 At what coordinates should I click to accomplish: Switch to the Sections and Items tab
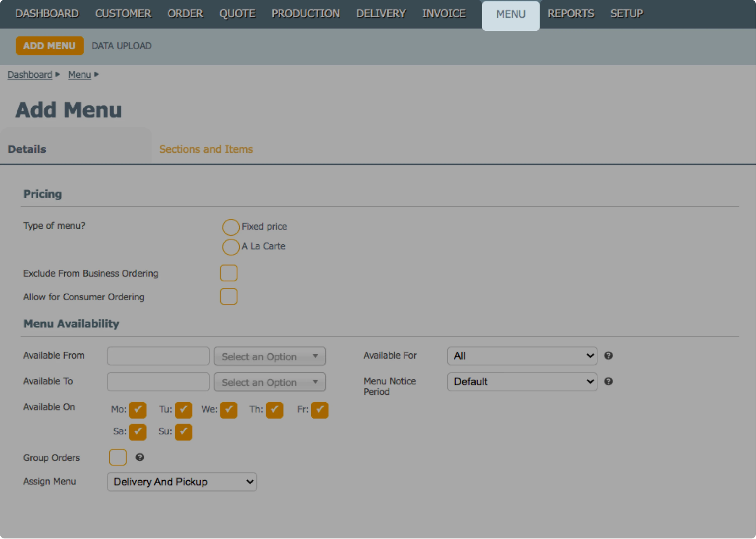pos(205,149)
